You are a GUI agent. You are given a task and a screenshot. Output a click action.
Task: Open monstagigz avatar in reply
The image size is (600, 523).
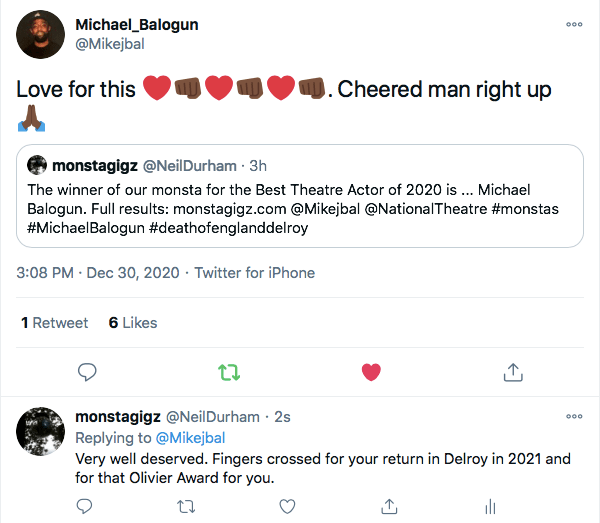[40, 432]
